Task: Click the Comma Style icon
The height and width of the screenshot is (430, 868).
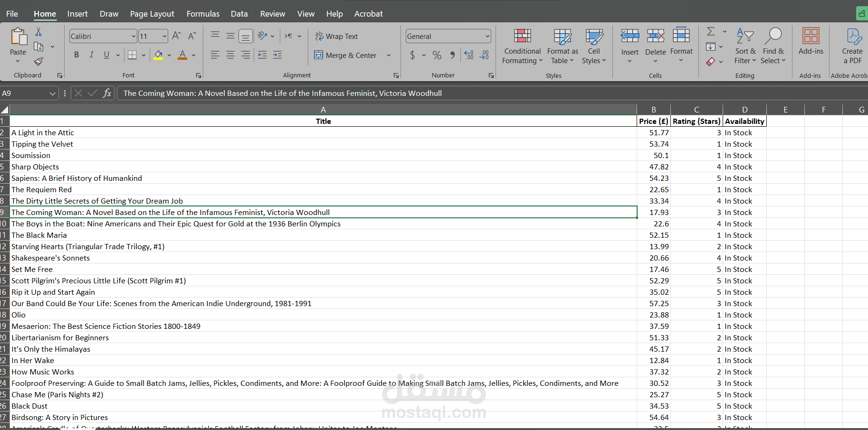Action: pyautogui.click(x=452, y=55)
